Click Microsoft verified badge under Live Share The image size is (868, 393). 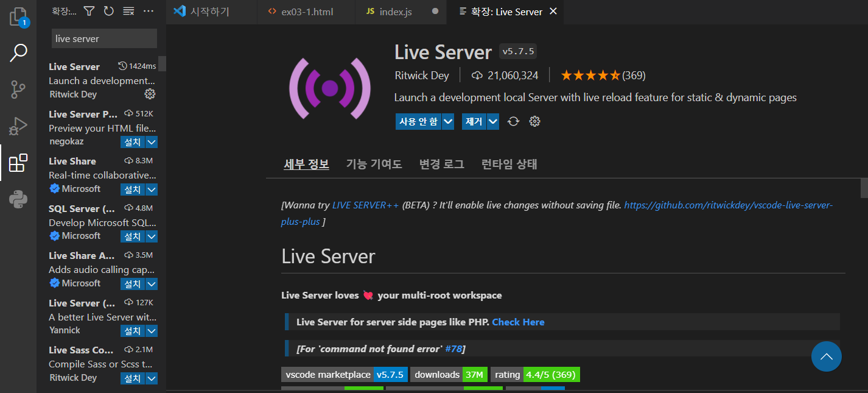54,189
